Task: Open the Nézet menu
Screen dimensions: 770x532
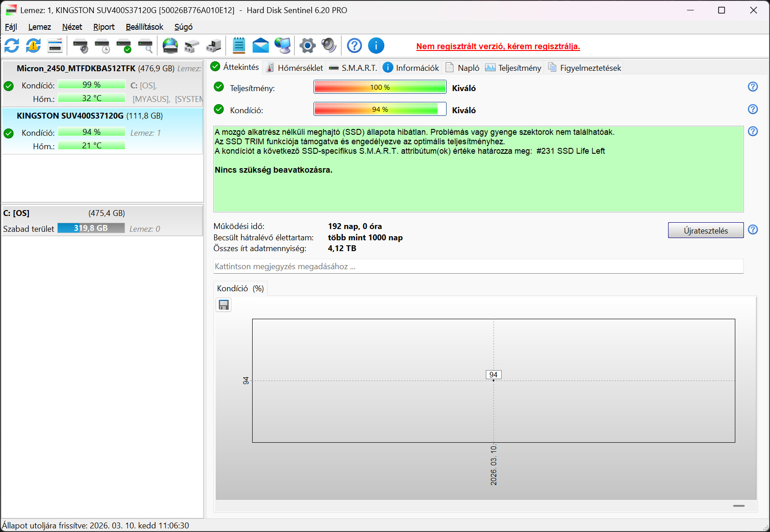Action: click(x=72, y=27)
